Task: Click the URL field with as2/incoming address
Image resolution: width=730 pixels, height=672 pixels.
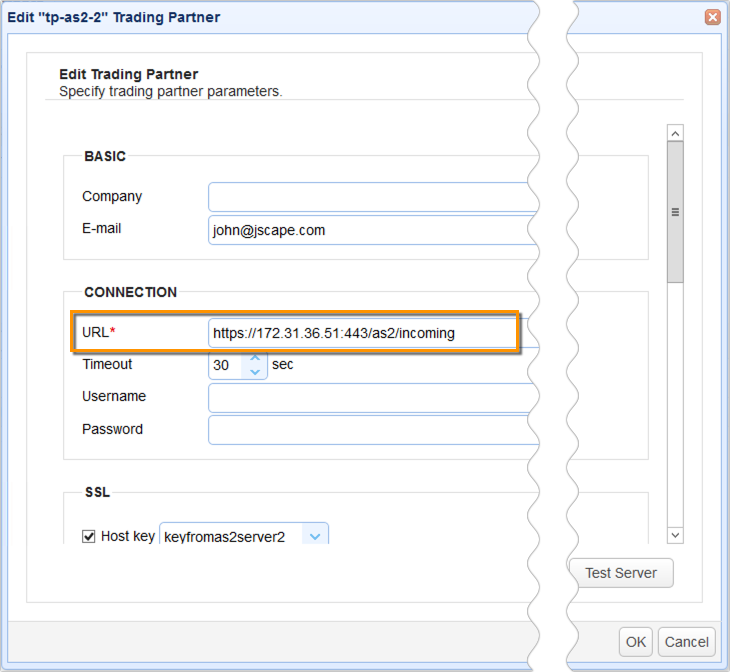Action: [362, 333]
